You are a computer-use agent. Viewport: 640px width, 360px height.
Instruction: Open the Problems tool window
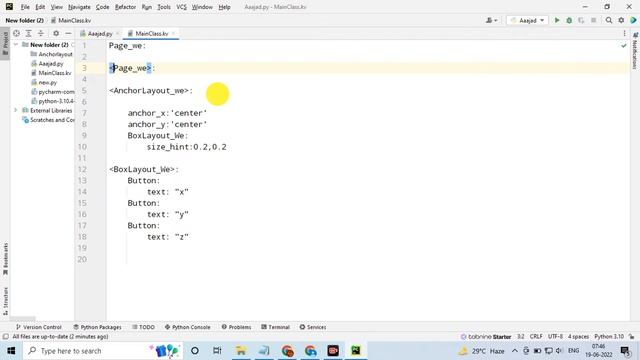tap(236, 327)
